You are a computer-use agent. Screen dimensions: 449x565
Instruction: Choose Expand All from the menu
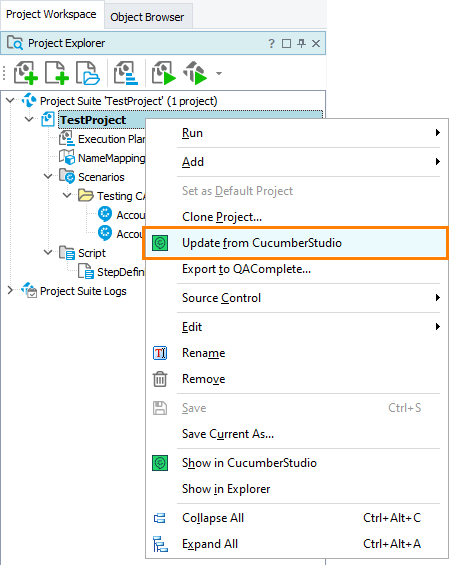[x=296, y=544]
